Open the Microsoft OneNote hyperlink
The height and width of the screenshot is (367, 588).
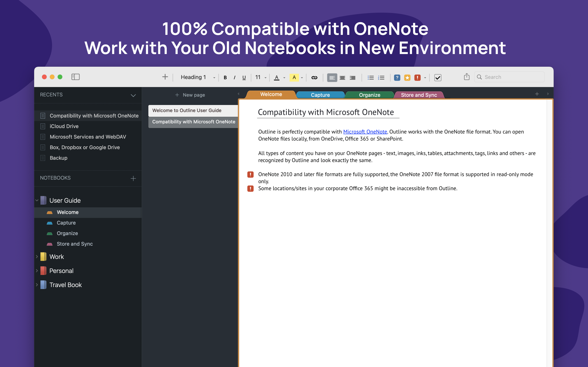pyautogui.click(x=365, y=132)
